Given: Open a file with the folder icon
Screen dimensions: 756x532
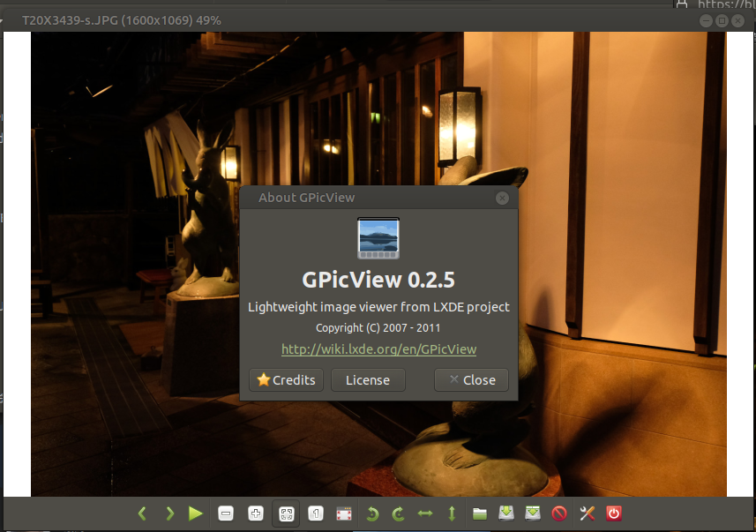Looking at the screenshot, I should pyautogui.click(x=479, y=513).
